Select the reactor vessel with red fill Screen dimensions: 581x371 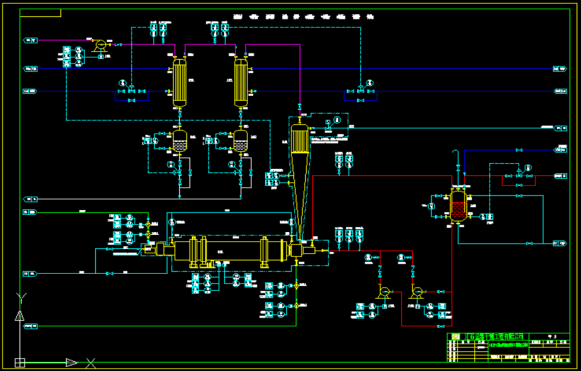[x=458, y=206]
